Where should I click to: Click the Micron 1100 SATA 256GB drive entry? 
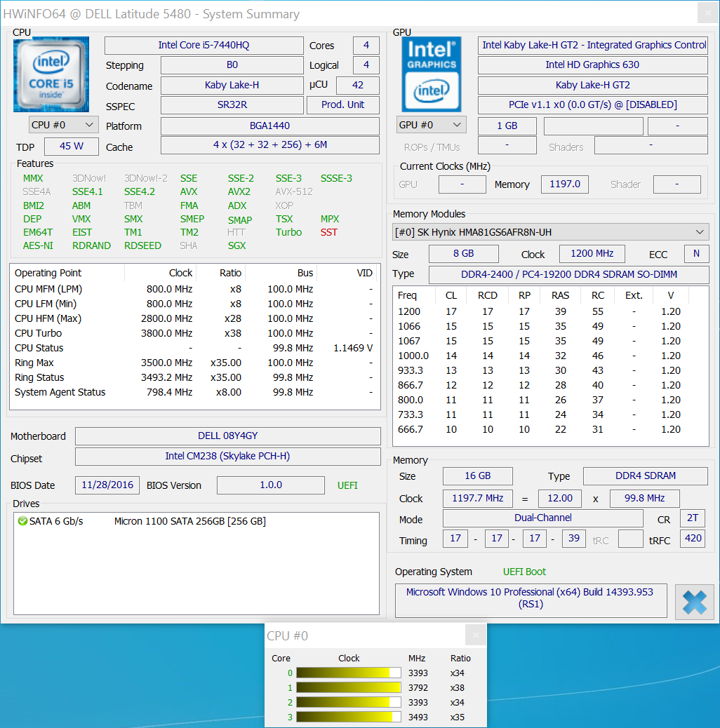point(189,521)
